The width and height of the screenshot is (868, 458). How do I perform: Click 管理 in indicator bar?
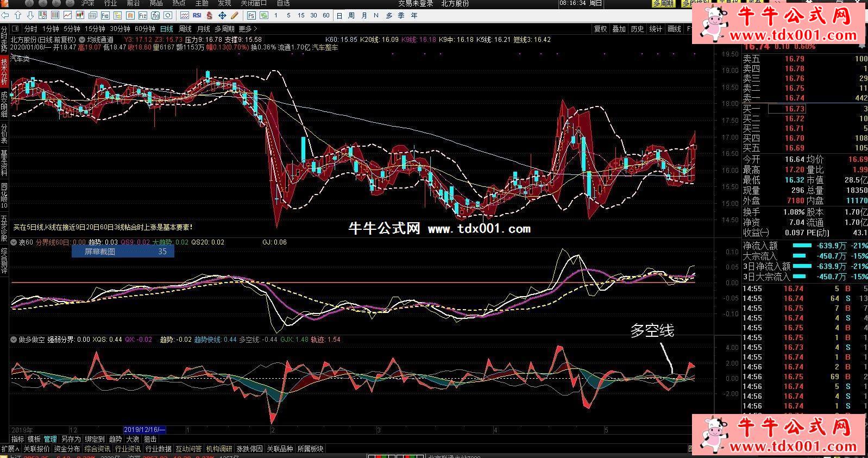click(50, 439)
